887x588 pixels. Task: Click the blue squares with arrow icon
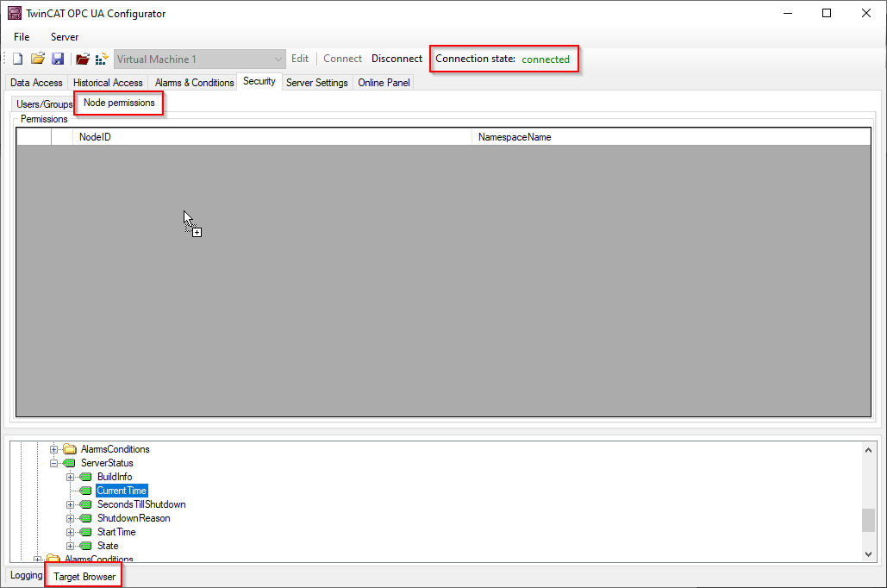102,59
